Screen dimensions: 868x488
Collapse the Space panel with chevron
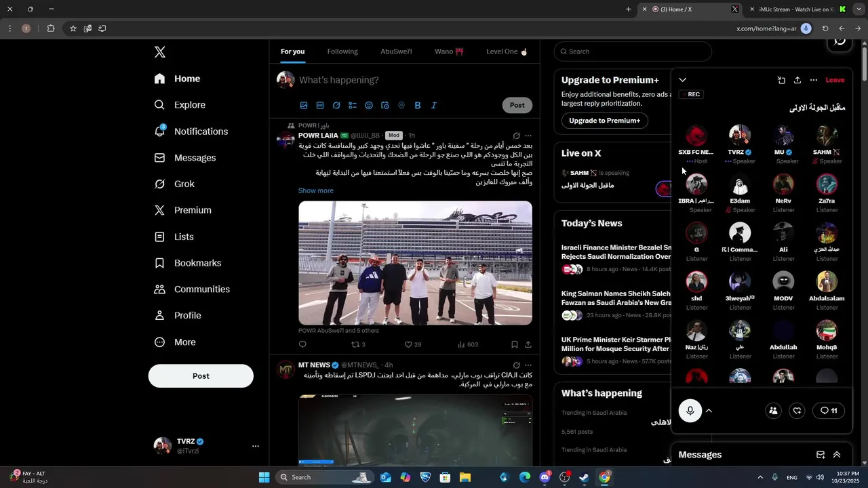[x=683, y=80]
